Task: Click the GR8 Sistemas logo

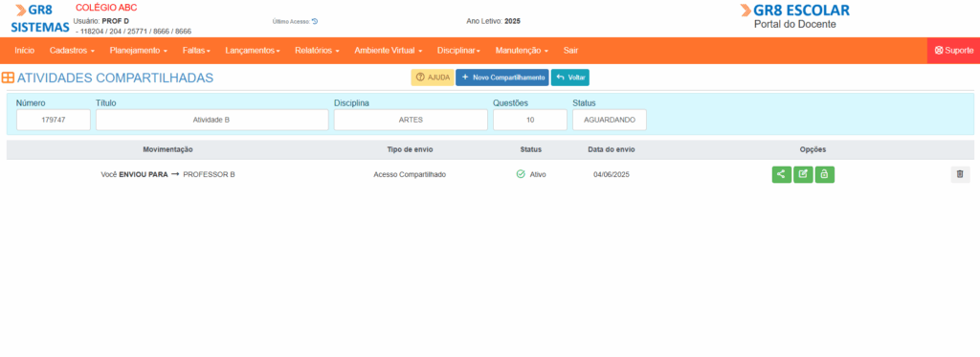Action: click(40, 19)
